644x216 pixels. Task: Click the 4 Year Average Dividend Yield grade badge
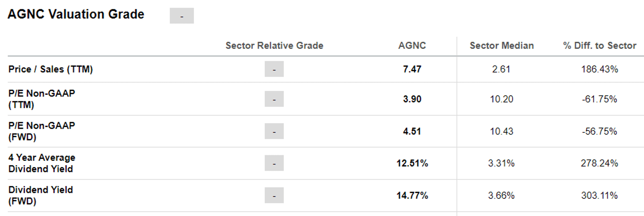pos(274,163)
